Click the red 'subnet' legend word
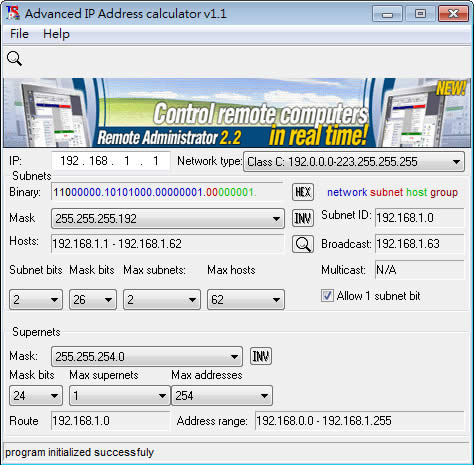The image size is (475, 465). tap(386, 192)
